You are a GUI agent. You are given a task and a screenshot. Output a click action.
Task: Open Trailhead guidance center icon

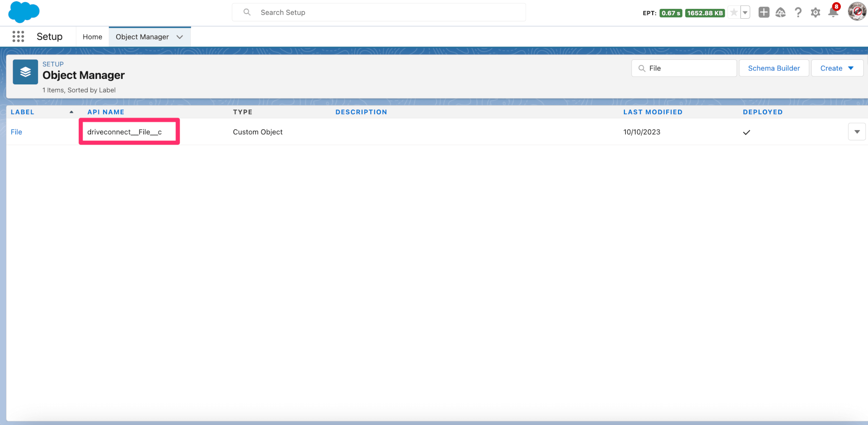point(781,13)
